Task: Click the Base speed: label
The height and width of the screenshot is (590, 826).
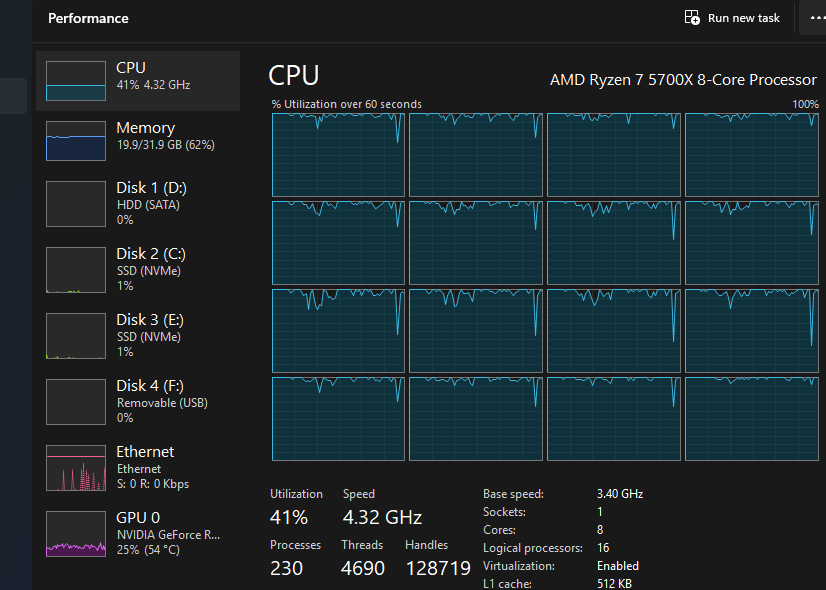Action: point(513,494)
